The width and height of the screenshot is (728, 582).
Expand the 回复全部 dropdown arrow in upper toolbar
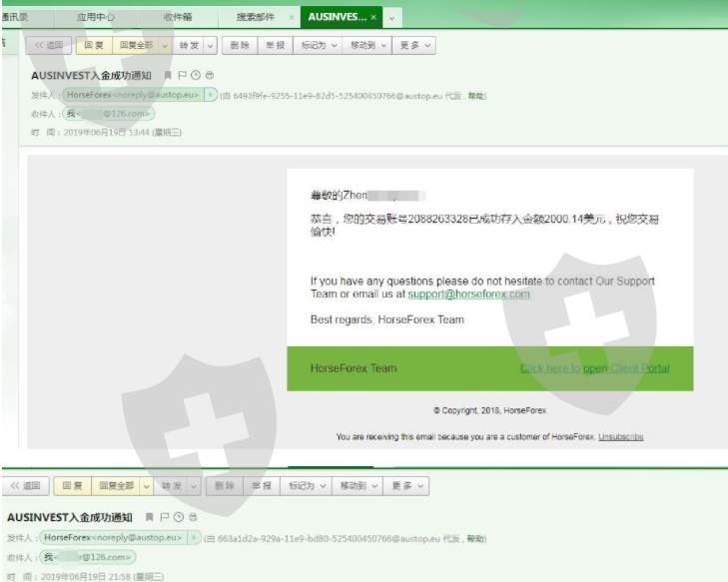(165, 46)
